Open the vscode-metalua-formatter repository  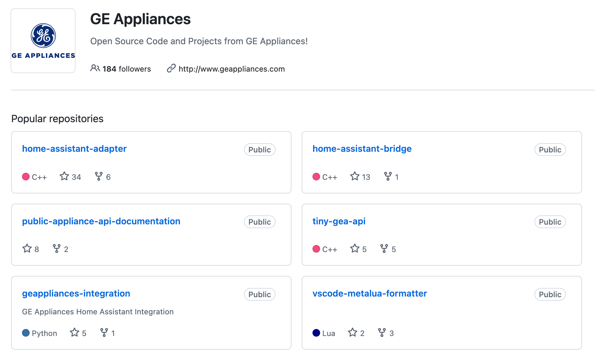tap(369, 293)
